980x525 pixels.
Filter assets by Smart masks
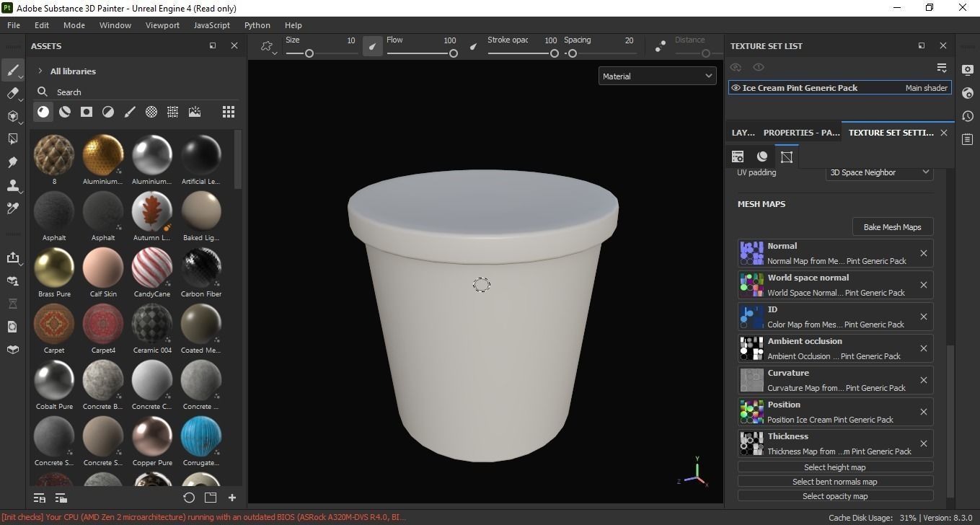pos(87,112)
